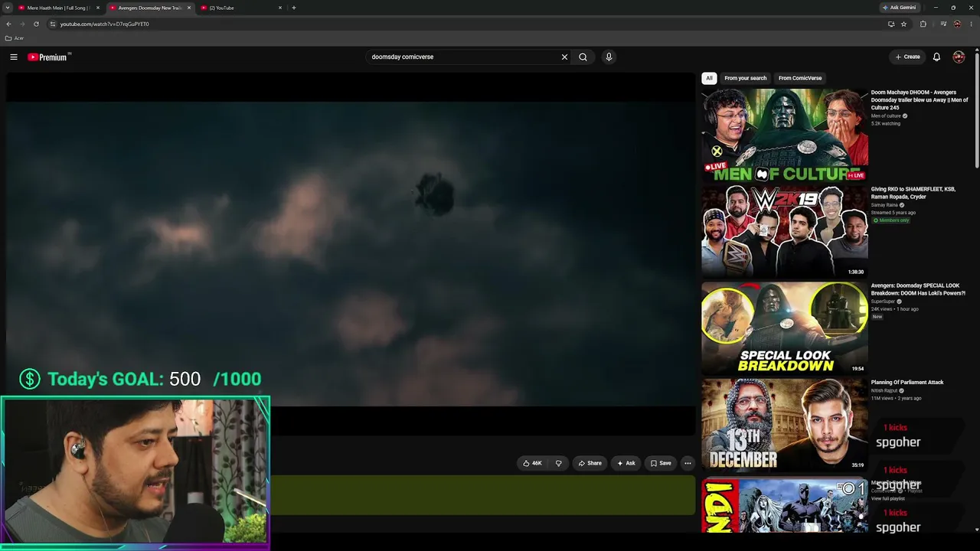Visit SuperSuper channel
This screenshot has height=551, width=980.
click(883, 302)
